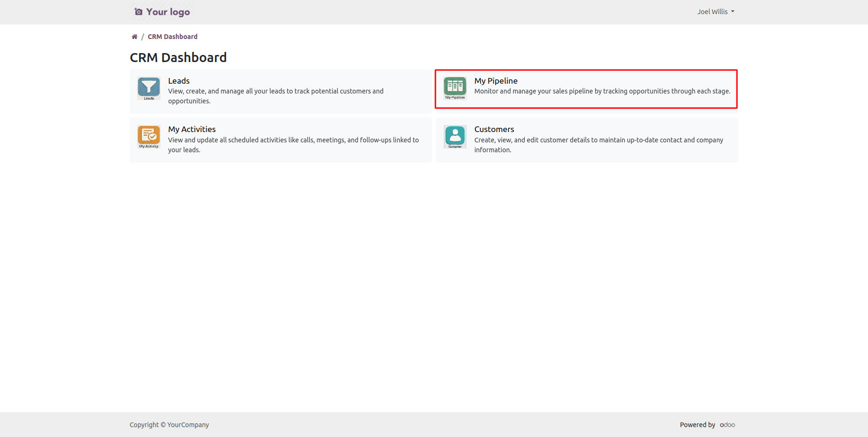Click the CRM Dashboard breadcrumb link
The width and height of the screenshot is (868, 437).
[172, 37]
